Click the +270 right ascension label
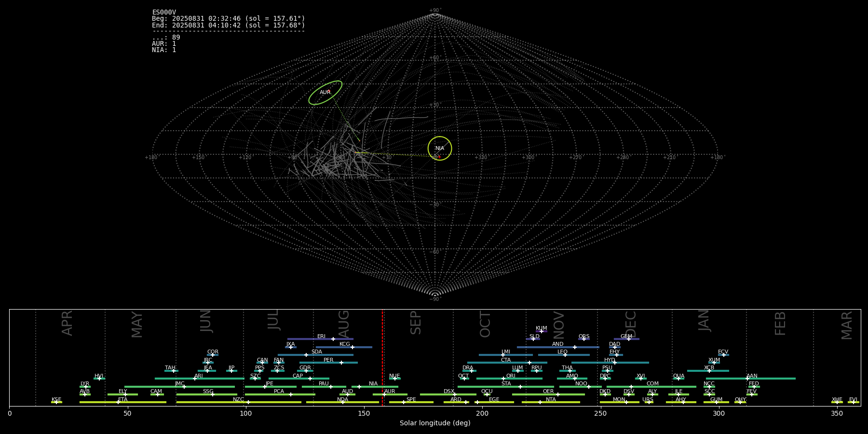Viewport: 868px width, 434px height. (x=575, y=158)
